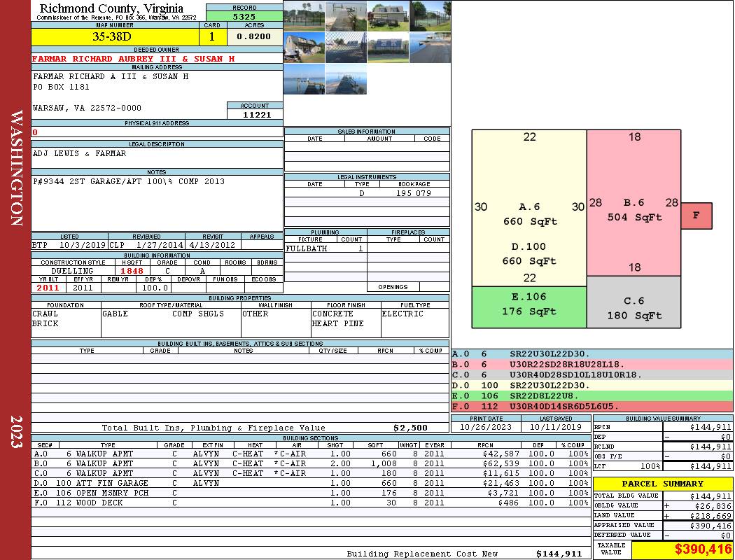Screen dimensions: 735x560
Task: Click D.0 100 ATT FIN GARAGE row
Action: (311, 483)
